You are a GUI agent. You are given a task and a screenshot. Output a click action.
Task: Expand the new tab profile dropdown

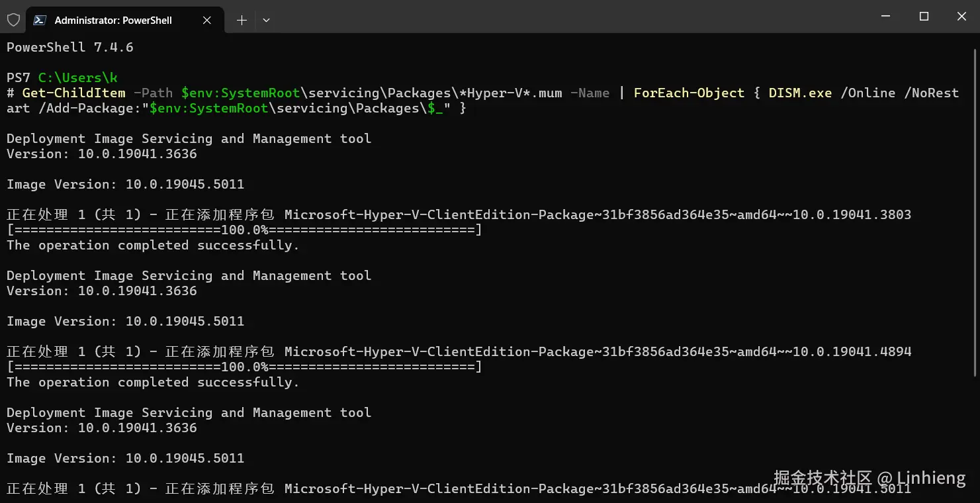[266, 20]
